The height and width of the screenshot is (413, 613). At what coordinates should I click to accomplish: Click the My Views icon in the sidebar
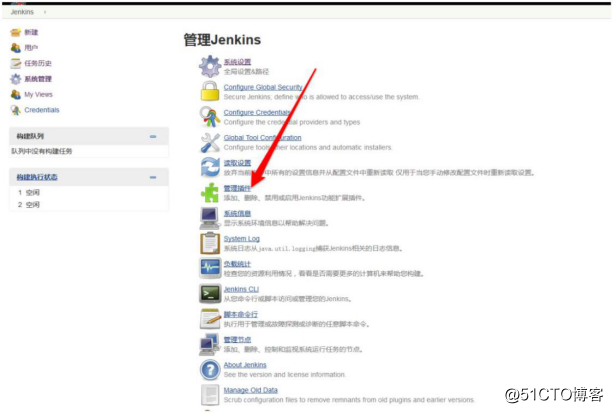(16, 94)
